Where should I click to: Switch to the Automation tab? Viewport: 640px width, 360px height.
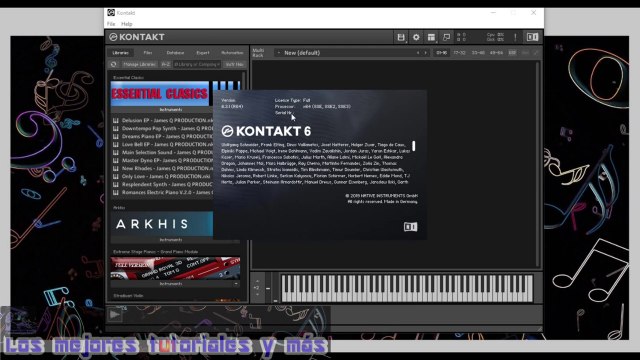232,53
